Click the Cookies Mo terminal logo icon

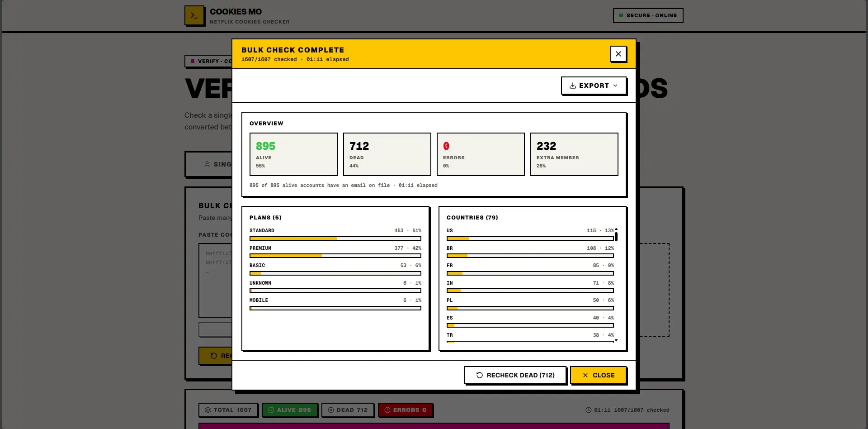194,15
